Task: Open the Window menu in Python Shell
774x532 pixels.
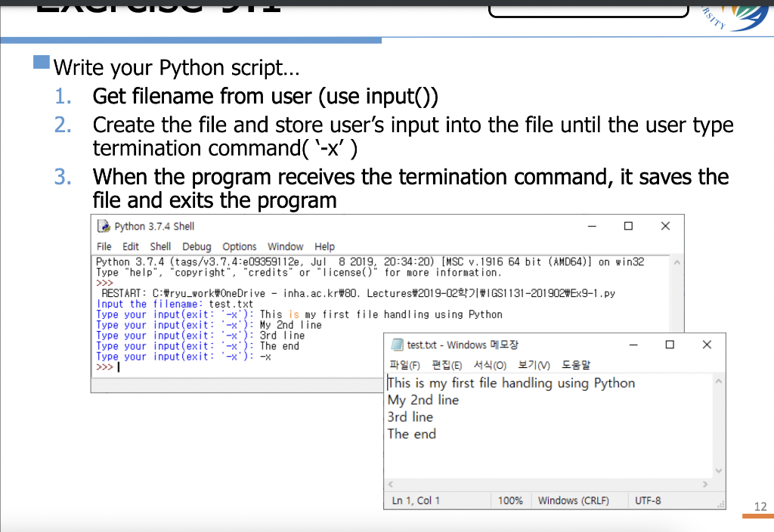Action: pos(285,246)
